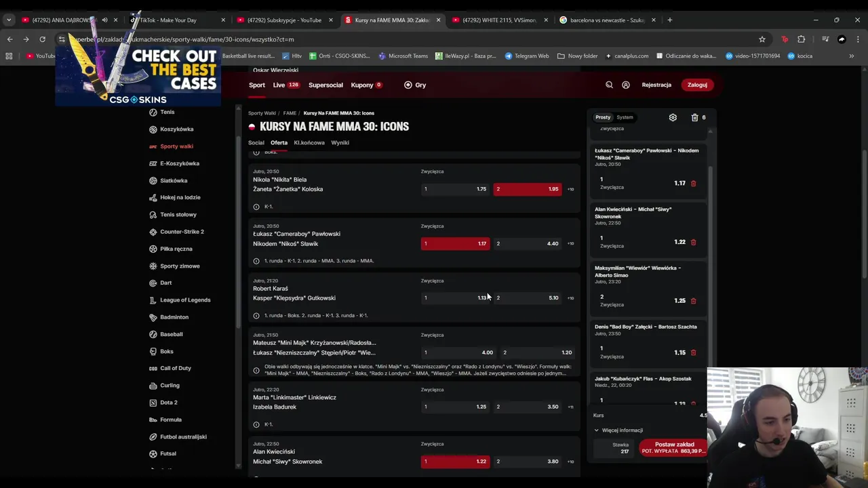The width and height of the screenshot is (868, 488).
Task: Click info icon beside Karaś fight rounds
Action: coord(256,316)
